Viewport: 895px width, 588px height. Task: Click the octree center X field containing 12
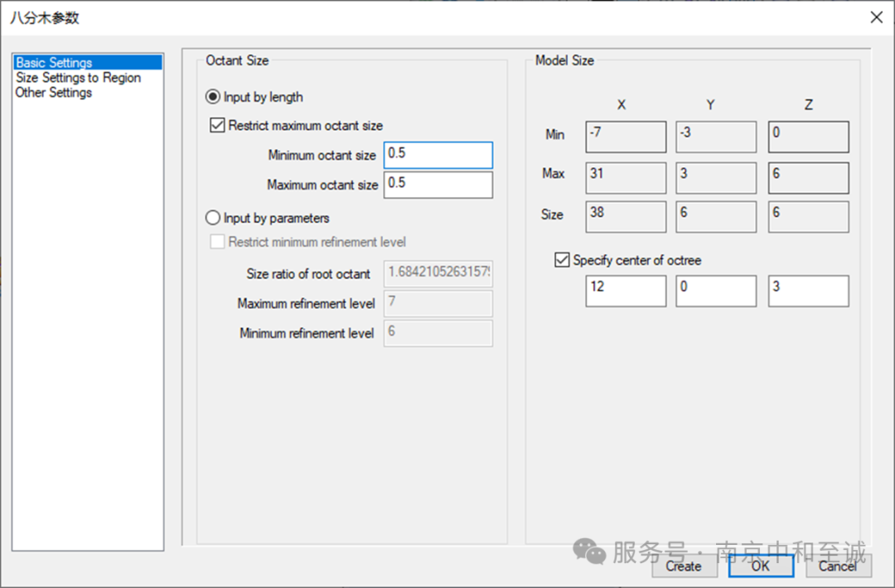(626, 291)
